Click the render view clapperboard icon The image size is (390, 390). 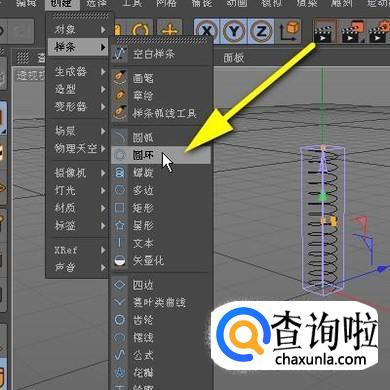point(323,32)
